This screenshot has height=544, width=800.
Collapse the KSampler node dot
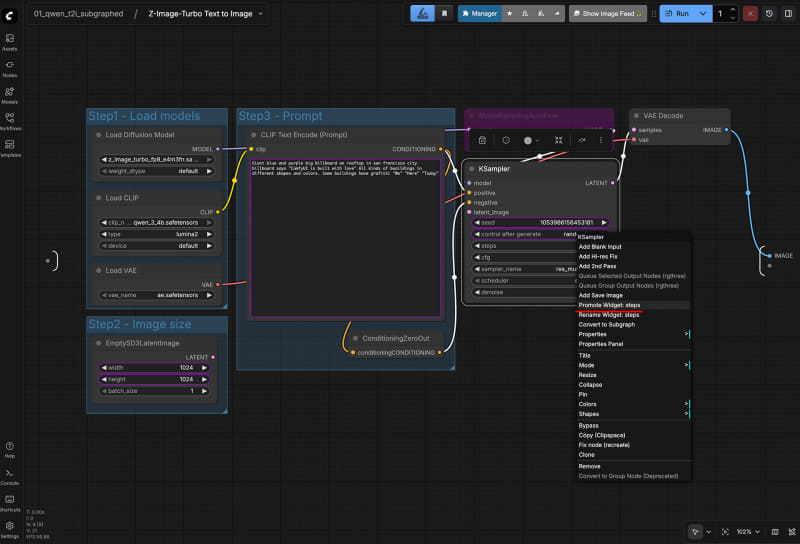coord(471,169)
